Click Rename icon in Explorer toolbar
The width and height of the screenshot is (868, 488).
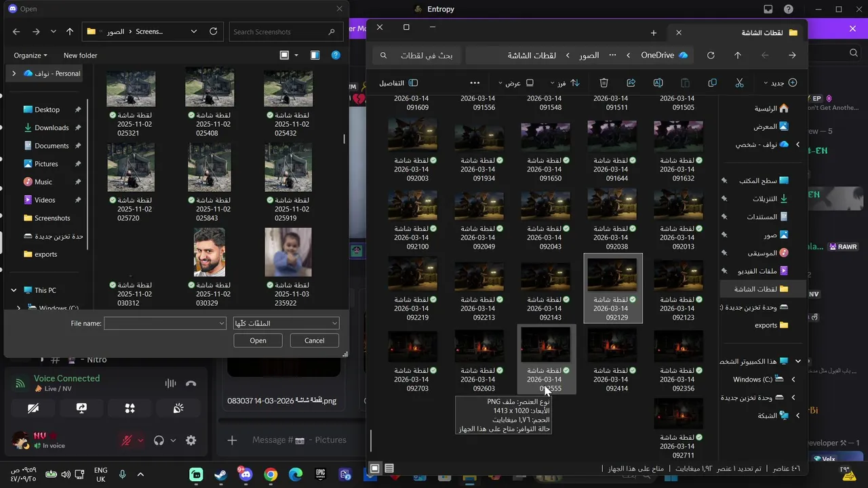(658, 83)
